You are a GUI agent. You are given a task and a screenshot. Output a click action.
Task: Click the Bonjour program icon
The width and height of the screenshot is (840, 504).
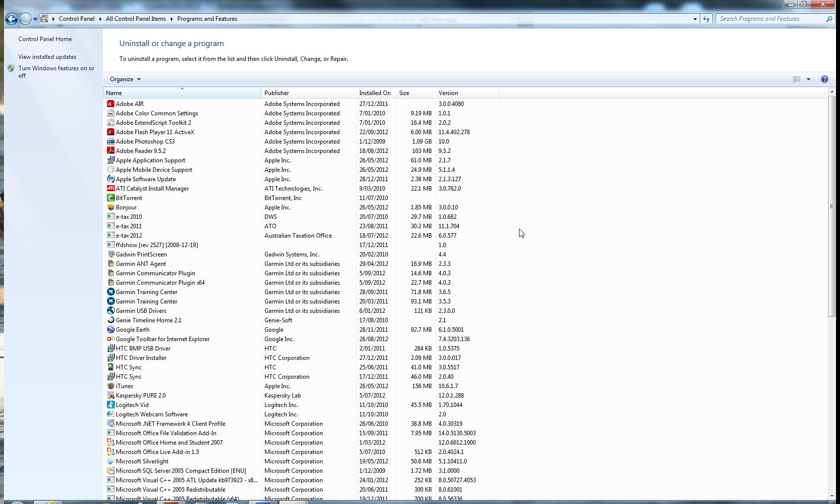pos(110,207)
